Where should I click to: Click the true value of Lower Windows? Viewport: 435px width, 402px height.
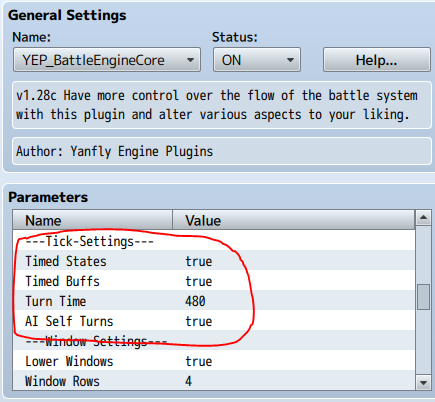(199, 361)
